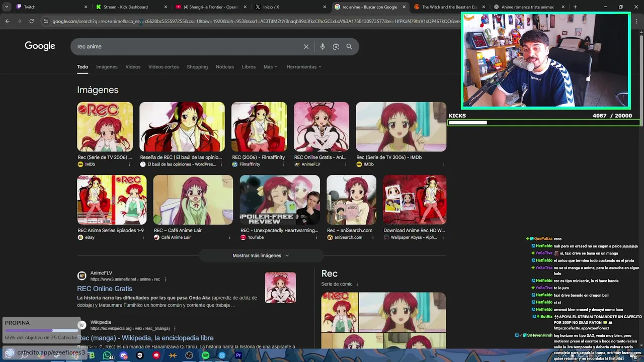644x362 pixels.
Task: Expand the Más search filter menu
Action: [x=270, y=67]
